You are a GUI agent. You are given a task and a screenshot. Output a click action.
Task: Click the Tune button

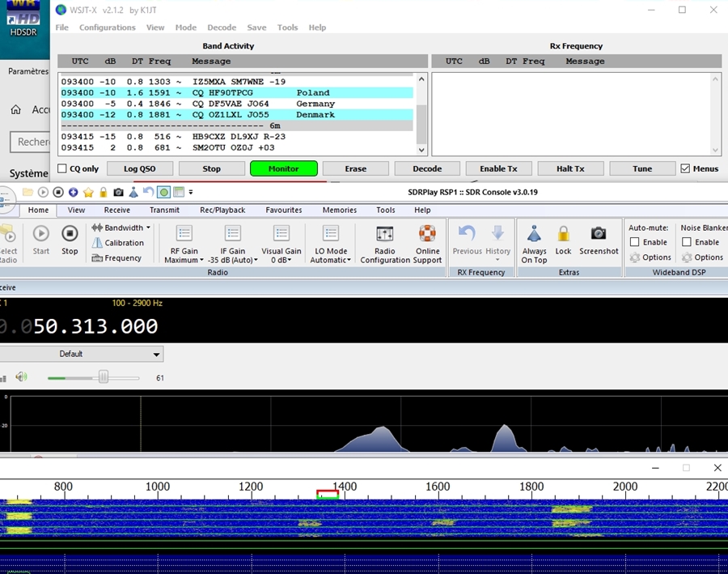pos(642,168)
